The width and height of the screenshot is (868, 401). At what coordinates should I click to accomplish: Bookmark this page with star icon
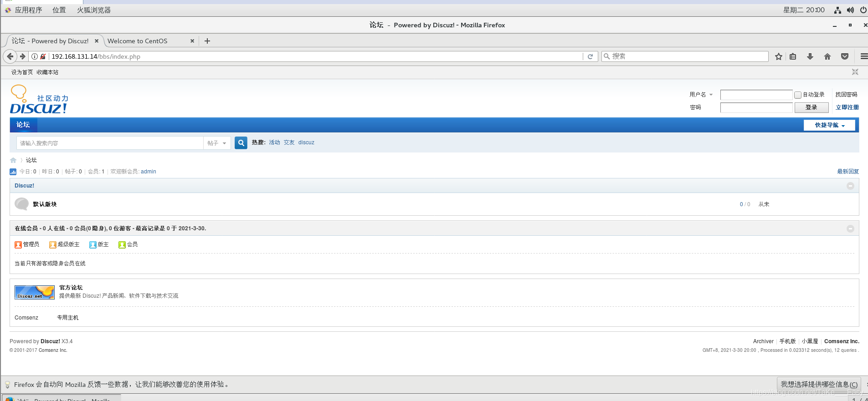(779, 56)
